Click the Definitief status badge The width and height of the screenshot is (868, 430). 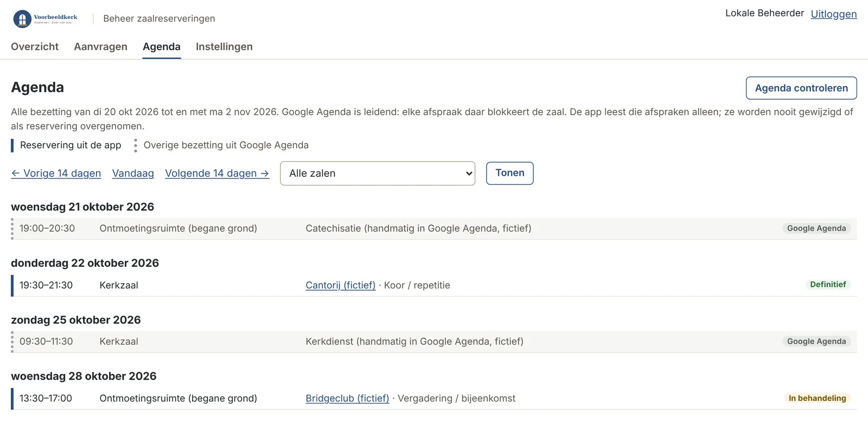(828, 285)
